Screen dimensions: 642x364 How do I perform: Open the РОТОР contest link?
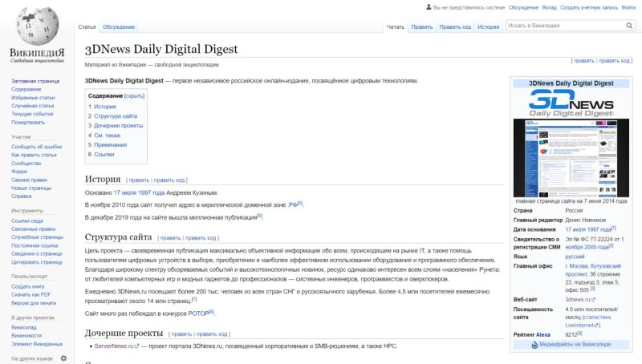coord(198,313)
